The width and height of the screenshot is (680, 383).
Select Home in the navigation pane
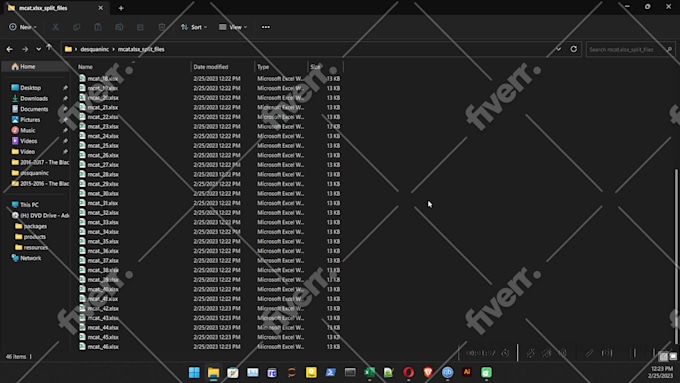click(x=35, y=66)
